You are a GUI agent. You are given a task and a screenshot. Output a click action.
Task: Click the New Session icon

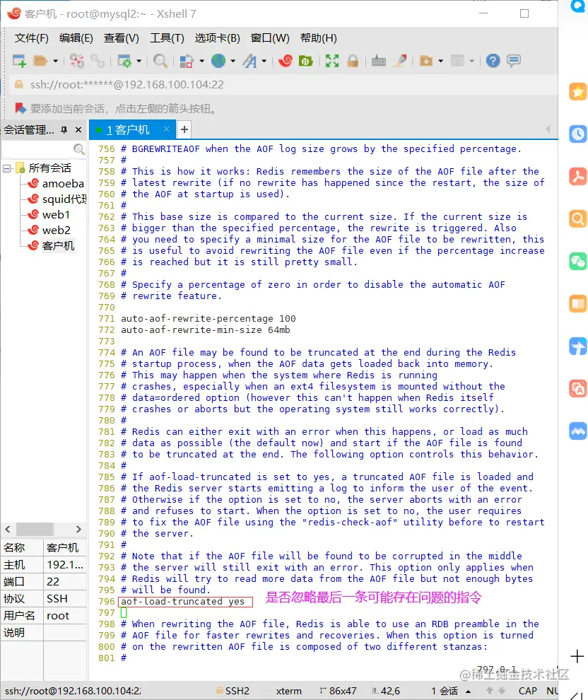20,61
